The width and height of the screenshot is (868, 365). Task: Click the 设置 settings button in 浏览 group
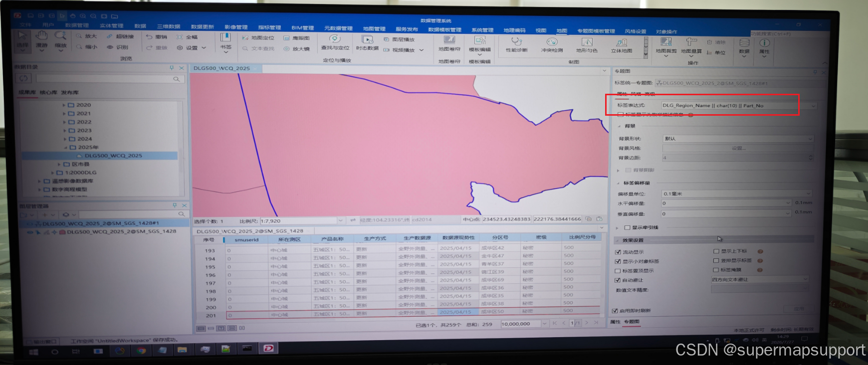192,48
